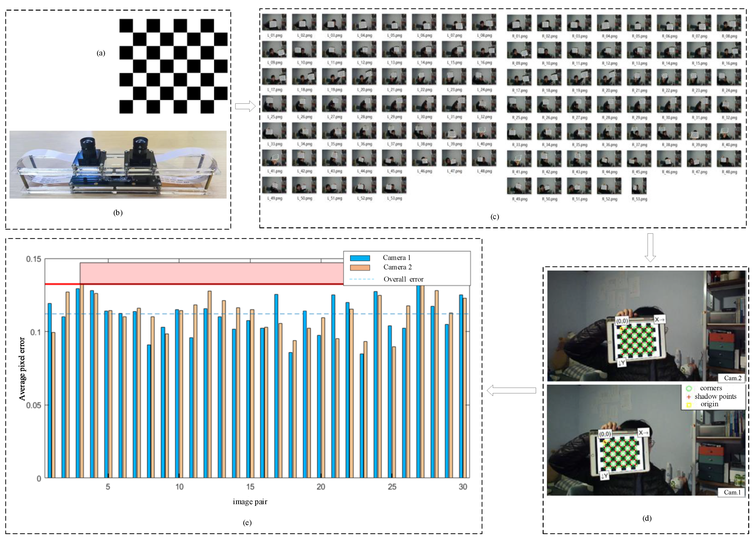Click the R_25.png image thumbnail

[x=519, y=104]
